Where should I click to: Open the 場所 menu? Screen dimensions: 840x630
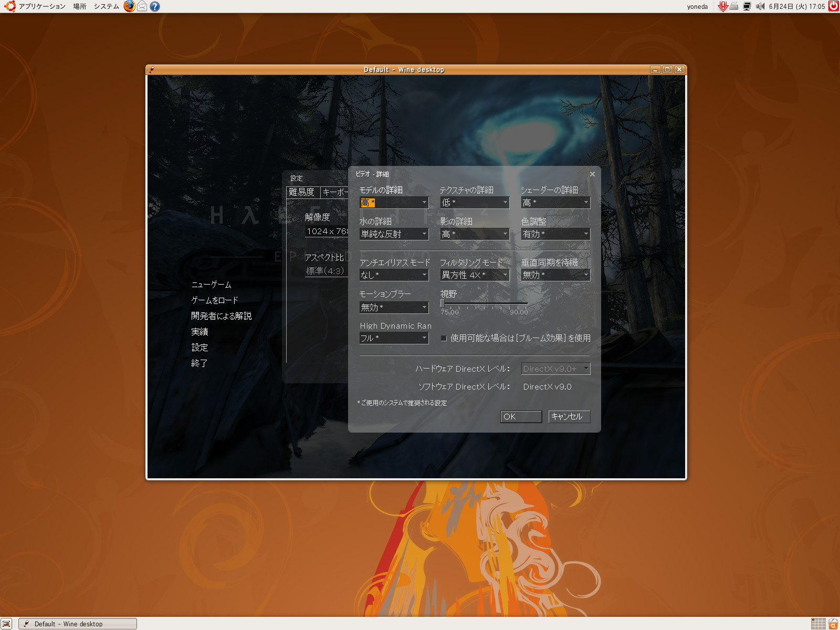tap(80, 6)
